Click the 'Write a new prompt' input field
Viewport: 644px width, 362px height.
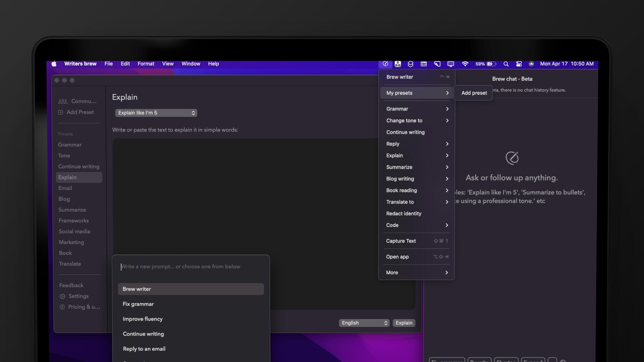point(191,267)
